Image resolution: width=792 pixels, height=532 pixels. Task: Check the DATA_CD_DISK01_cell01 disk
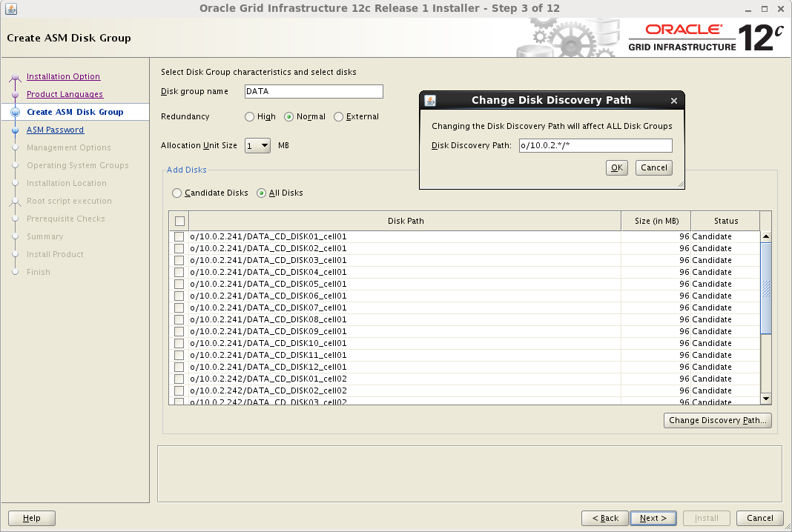click(179, 236)
